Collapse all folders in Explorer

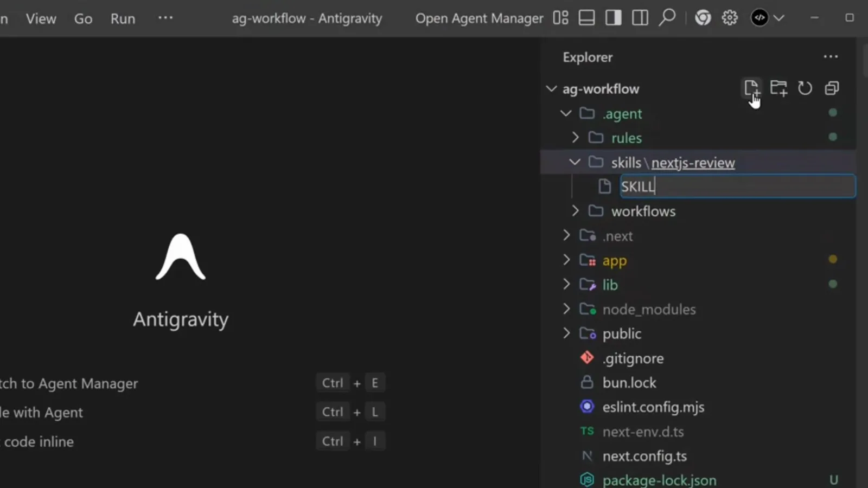(x=832, y=88)
